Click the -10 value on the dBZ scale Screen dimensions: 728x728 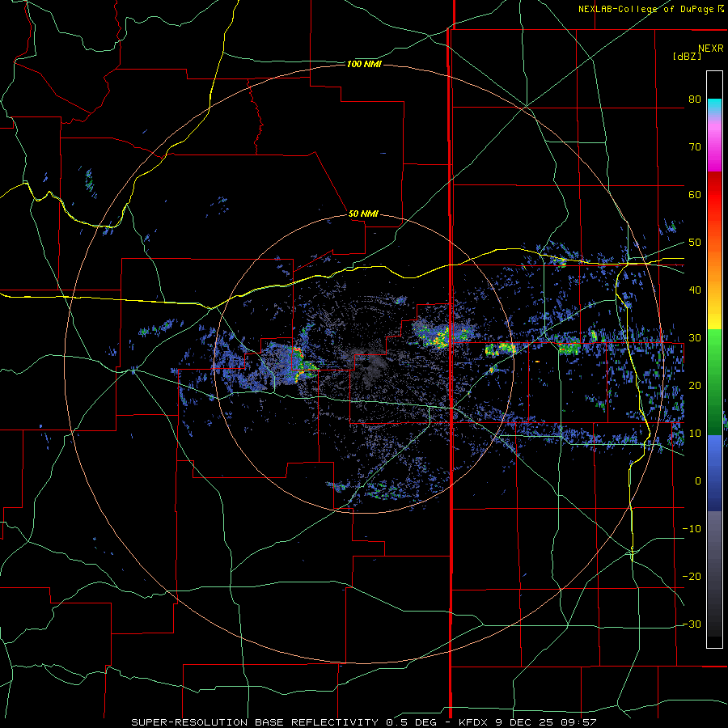point(692,529)
